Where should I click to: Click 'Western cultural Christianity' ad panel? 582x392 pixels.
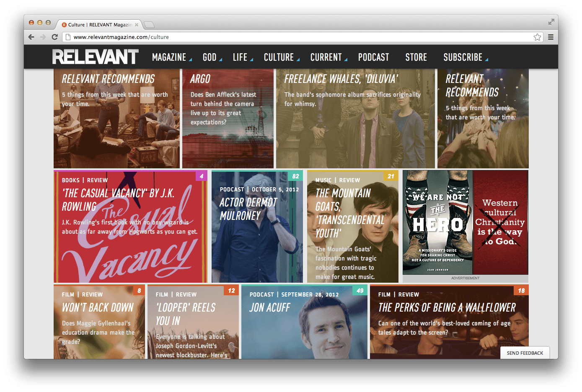point(500,222)
